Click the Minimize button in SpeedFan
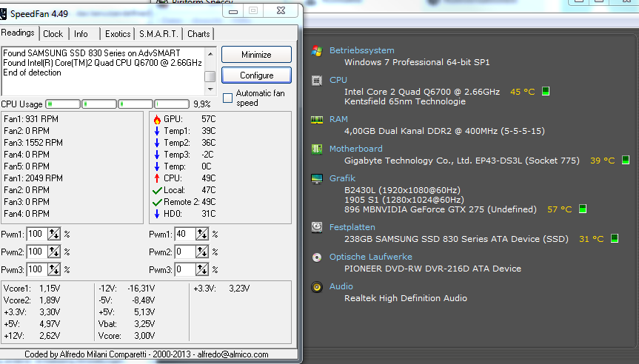Viewport: 639px width, 364px height. (256, 55)
